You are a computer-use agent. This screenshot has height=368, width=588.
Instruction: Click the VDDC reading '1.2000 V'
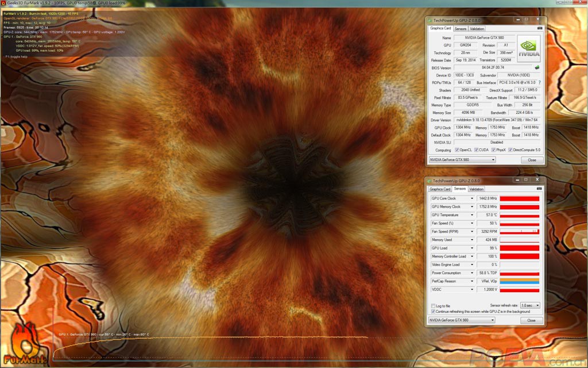(487, 289)
